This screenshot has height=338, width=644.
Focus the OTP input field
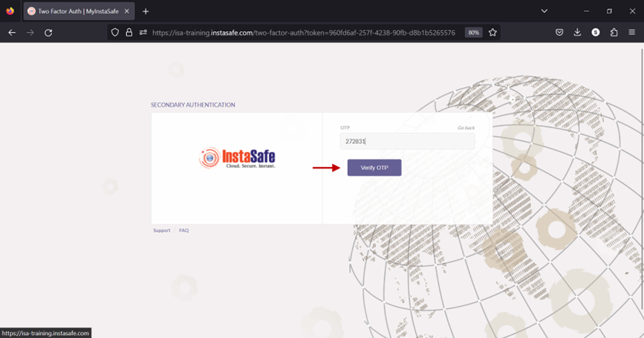coord(407,141)
